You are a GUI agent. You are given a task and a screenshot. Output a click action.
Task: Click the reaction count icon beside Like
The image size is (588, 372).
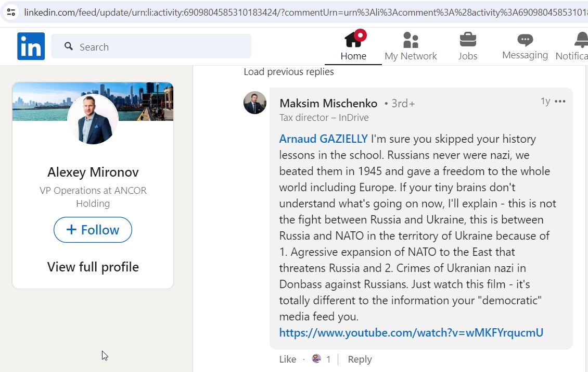pyautogui.click(x=316, y=359)
